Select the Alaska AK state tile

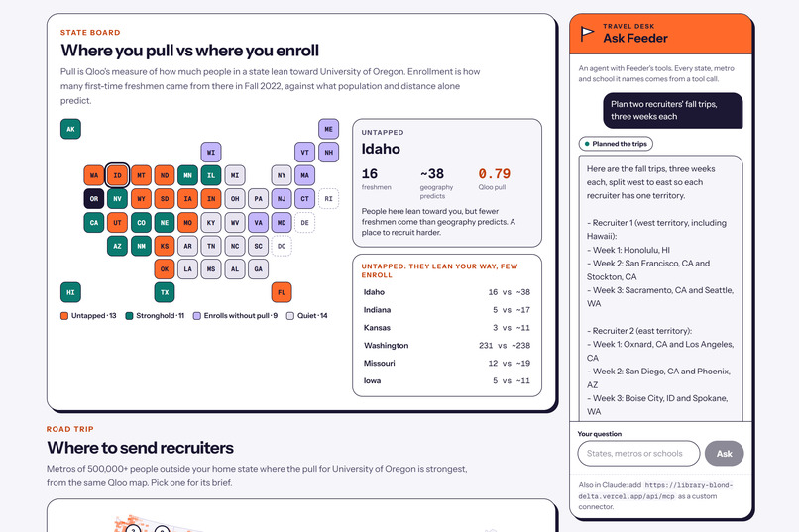tap(70, 129)
